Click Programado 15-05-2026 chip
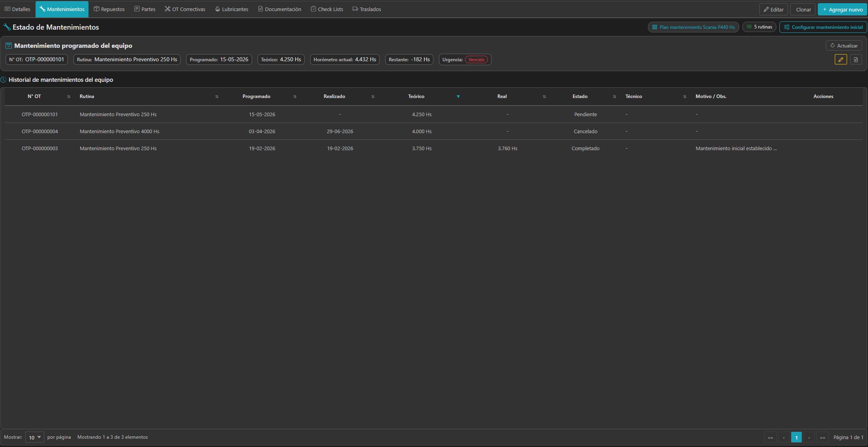 point(219,60)
